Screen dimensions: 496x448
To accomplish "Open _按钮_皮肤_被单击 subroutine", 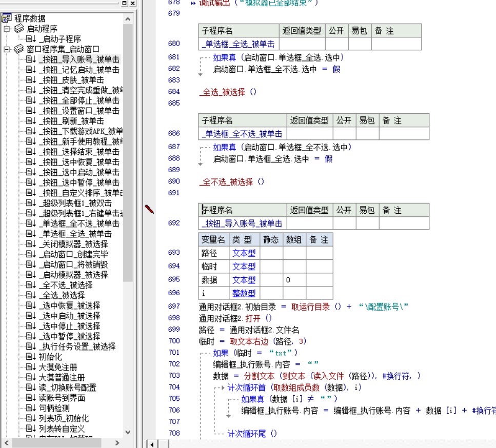I will (x=71, y=80).
